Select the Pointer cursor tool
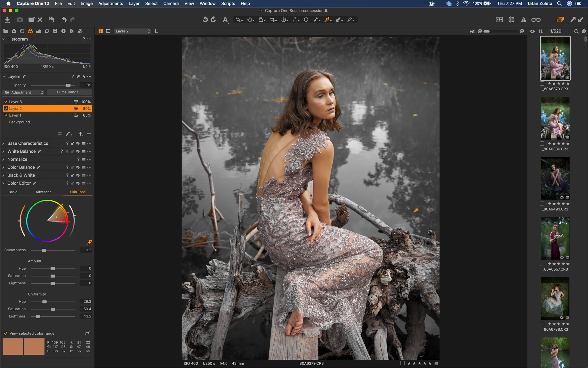 [239, 20]
